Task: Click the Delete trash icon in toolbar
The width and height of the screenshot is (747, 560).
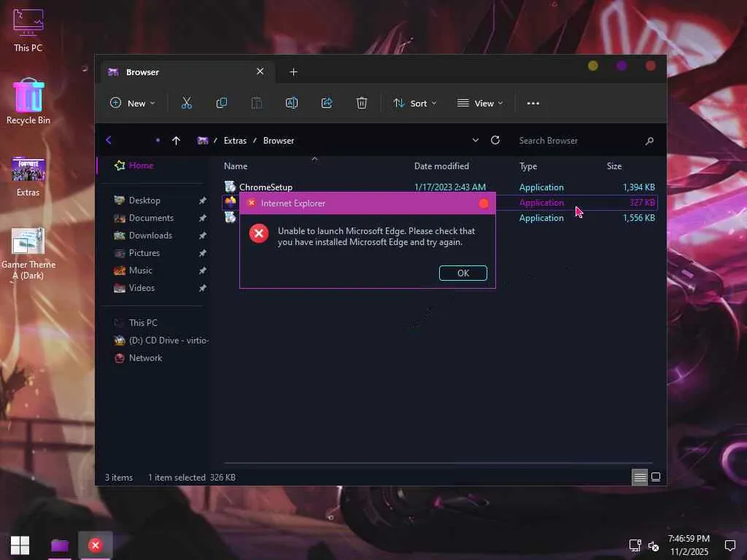Action: coord(362,103)
